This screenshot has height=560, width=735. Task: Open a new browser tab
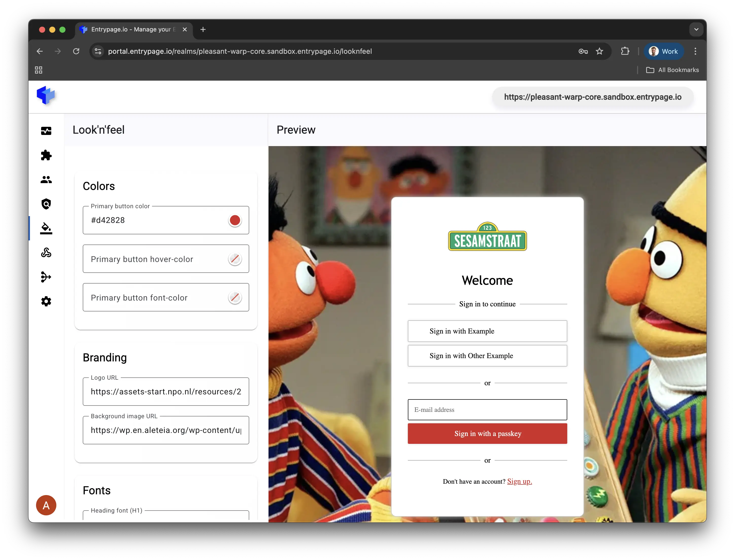tap(203, 30)
